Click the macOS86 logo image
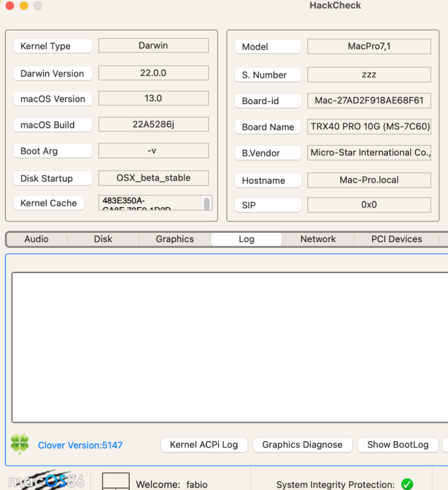448x490 pixels. pos(46,481)
